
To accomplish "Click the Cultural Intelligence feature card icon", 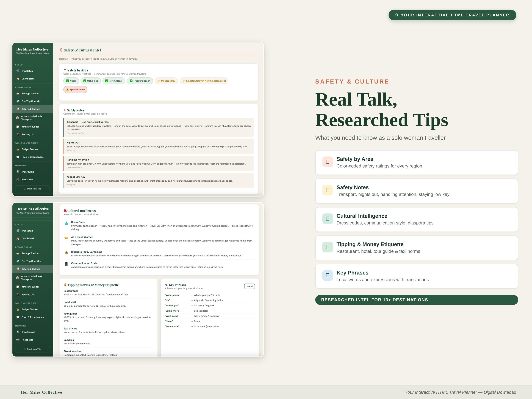I will 328,219.
